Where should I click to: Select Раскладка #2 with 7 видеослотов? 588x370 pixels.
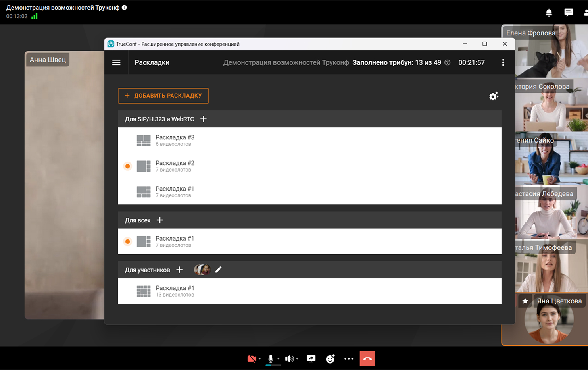coord(309,166)
